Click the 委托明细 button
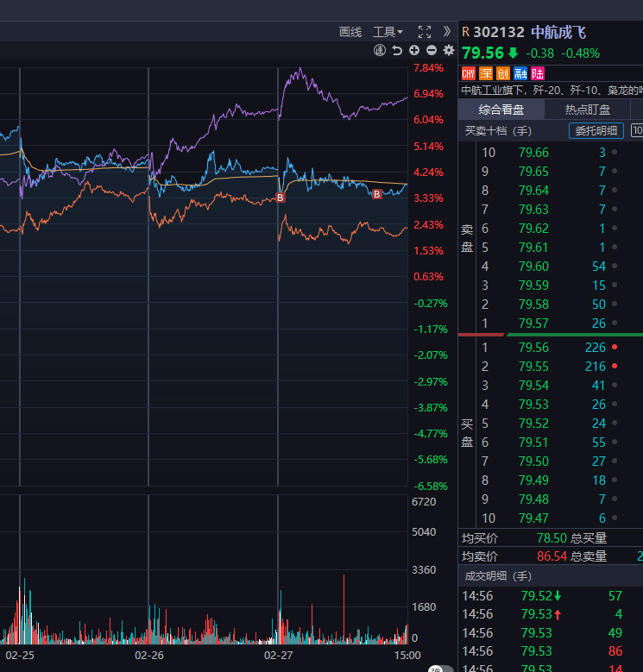This screenshot has height=672, width=643. point(596,131)
